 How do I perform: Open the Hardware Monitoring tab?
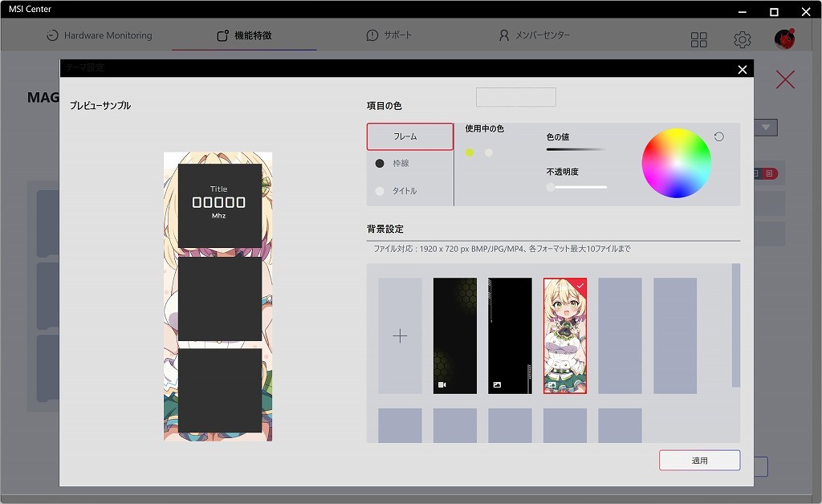pyautogui.click(x=99, y=35)
